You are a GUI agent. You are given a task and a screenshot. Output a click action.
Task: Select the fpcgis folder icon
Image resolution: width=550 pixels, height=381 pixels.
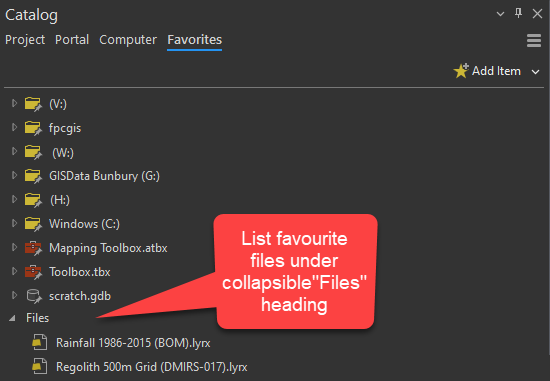coord(33,128)
